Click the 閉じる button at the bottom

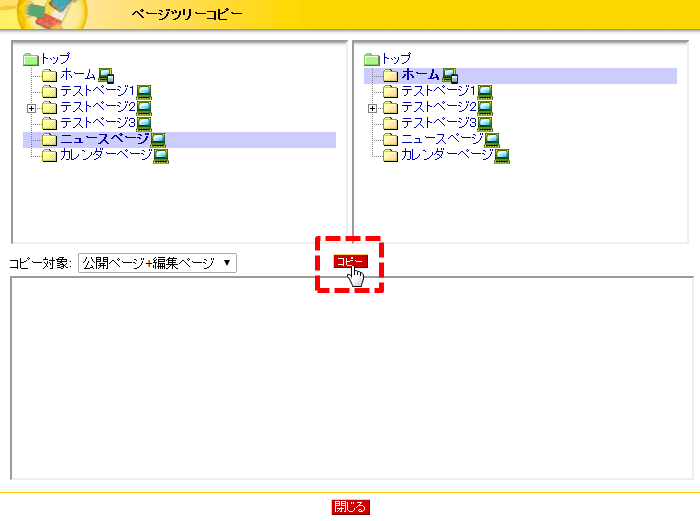(x=350, y=507)
